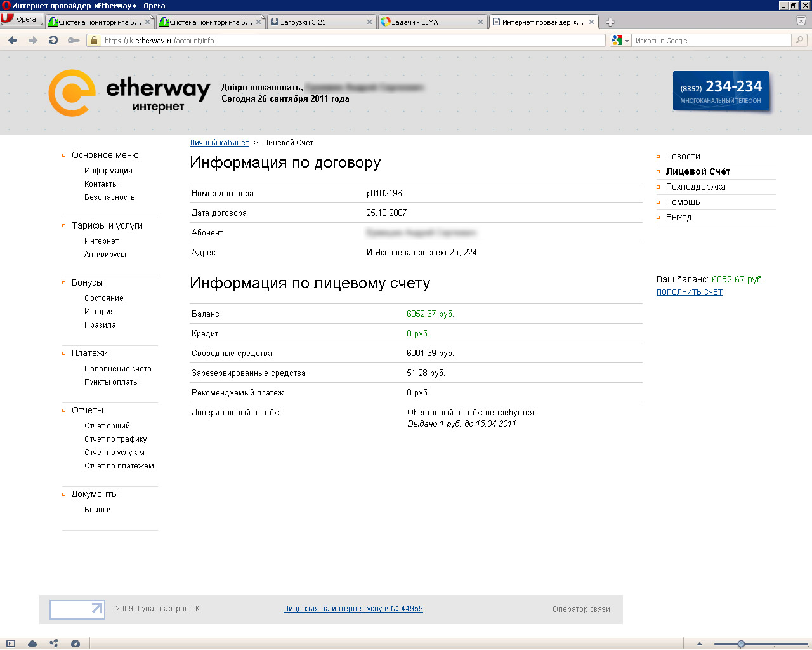
Task: Click address И.Яковлева проспект 2а, 224
Action: 422,253
